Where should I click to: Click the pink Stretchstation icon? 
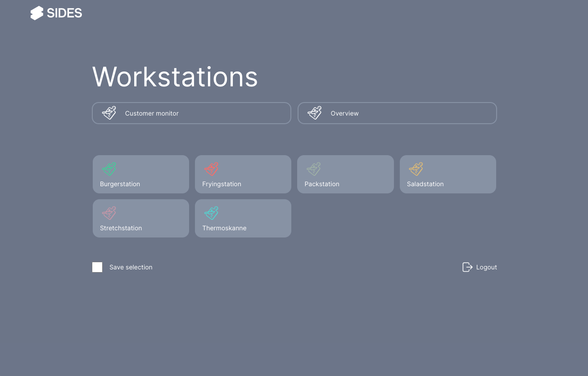point(109,213)
